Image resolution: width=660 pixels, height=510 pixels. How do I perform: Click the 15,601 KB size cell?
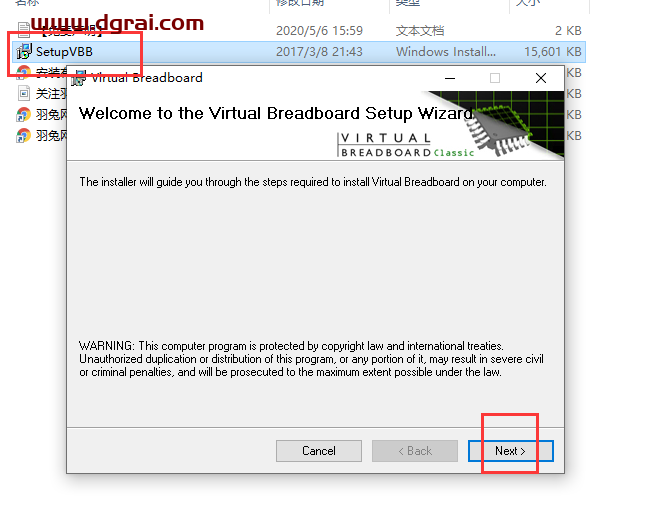pyautogui.click(x=553, y=52)
